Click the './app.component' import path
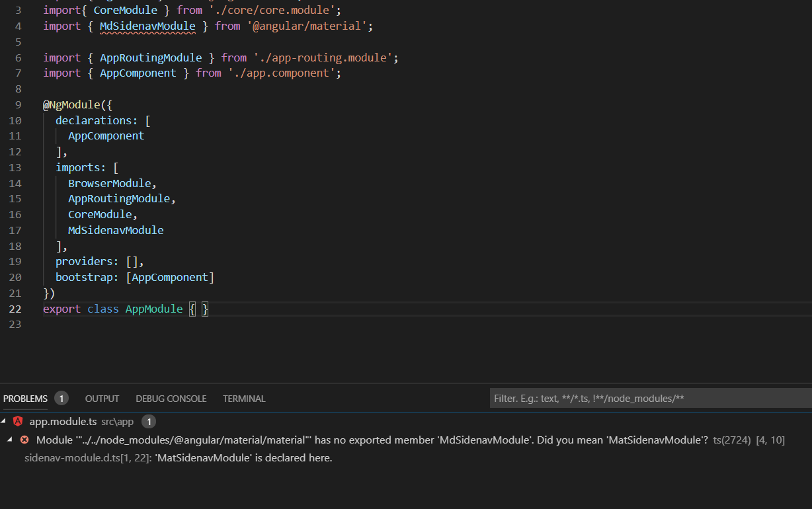This screenshot has width=812, height=509. pos(282,73)
